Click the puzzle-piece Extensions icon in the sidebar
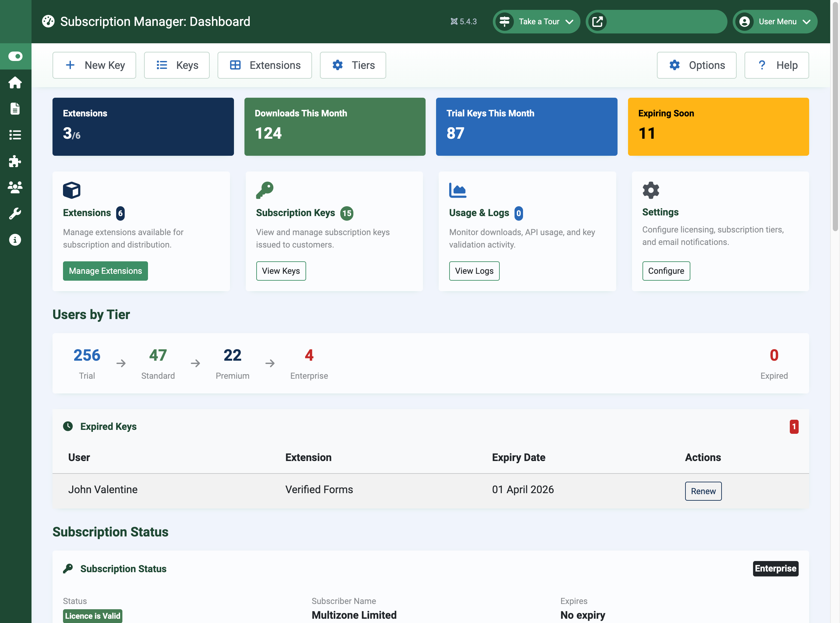840x623 pixels. pyautogui.click(x=15, y=161)
